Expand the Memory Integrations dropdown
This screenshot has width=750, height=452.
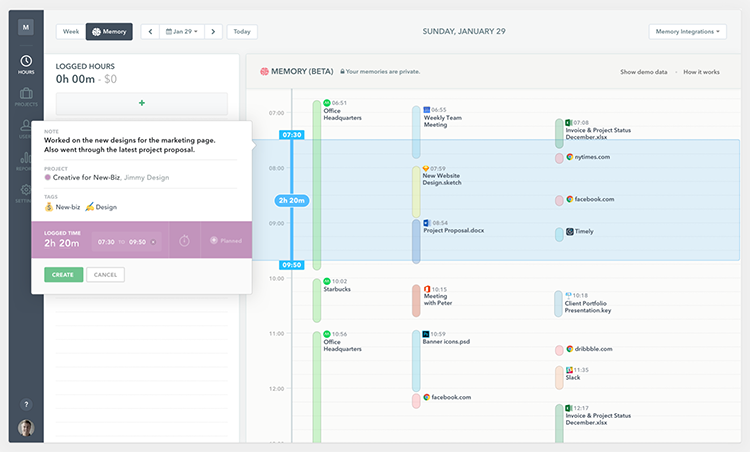click(x=687, y=32)
